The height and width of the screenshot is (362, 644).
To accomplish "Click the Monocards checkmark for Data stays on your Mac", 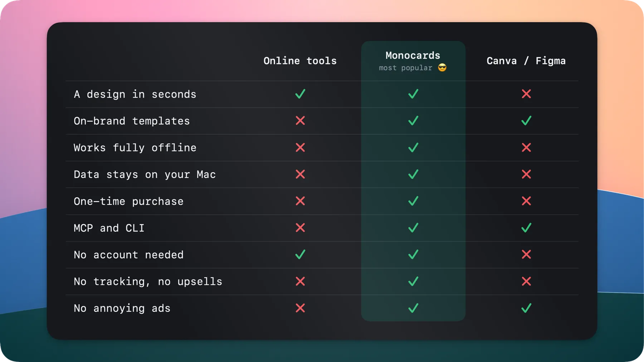I will [413, 174].
